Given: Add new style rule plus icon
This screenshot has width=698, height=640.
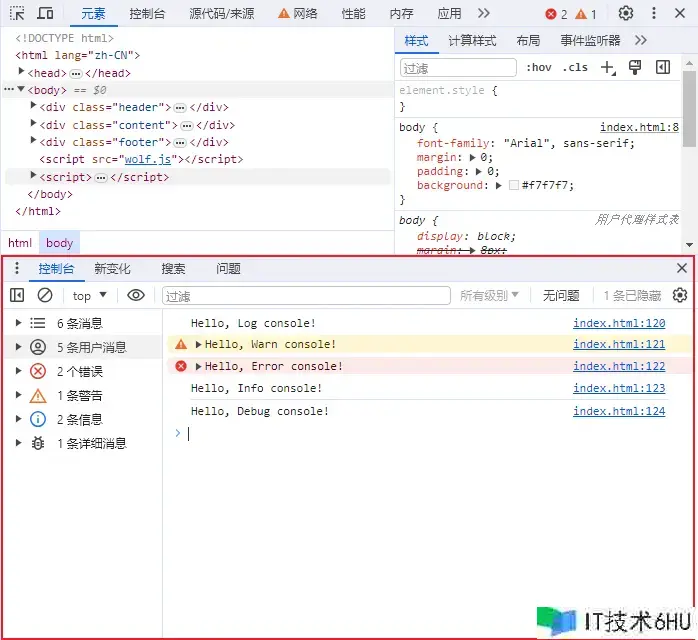Looking at the screenshot, I should 608,68.
